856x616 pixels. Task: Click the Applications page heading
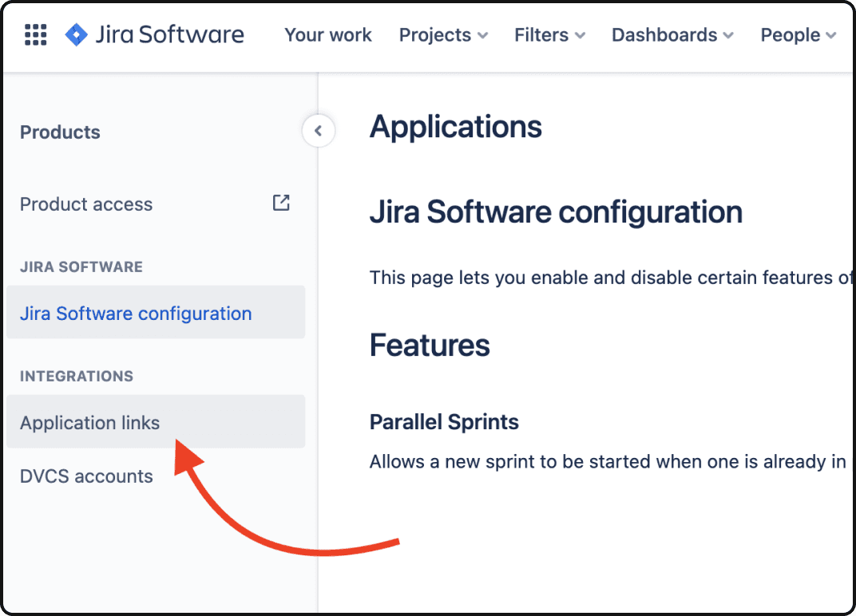[456, 128]
